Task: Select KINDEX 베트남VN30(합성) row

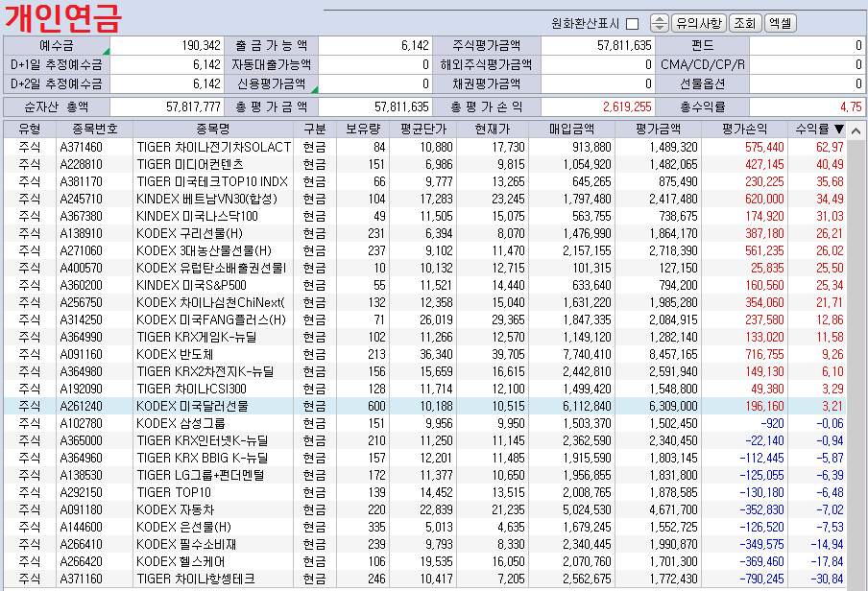Action: pyautogui.click(x=425, y=199)
